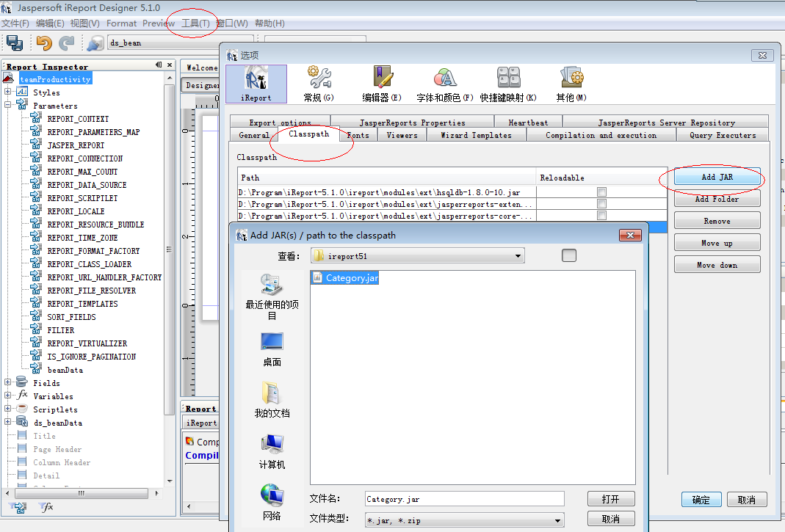Switch to the Classpath tab
The width and height of the screenshot is (785, 532).
[309, 134]
